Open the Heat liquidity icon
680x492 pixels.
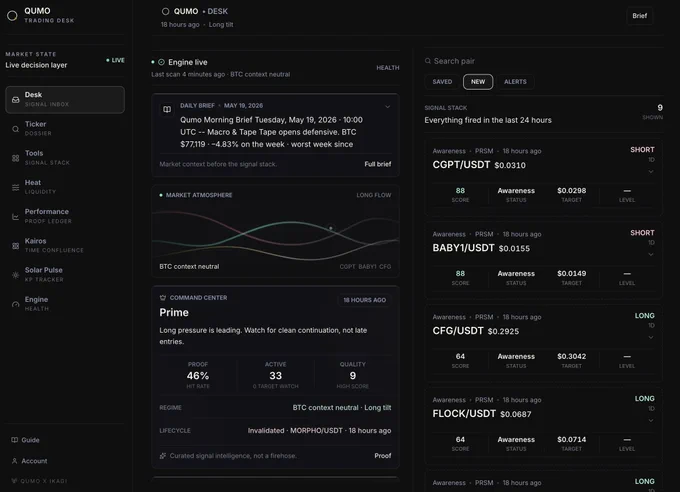click(16, 187)
